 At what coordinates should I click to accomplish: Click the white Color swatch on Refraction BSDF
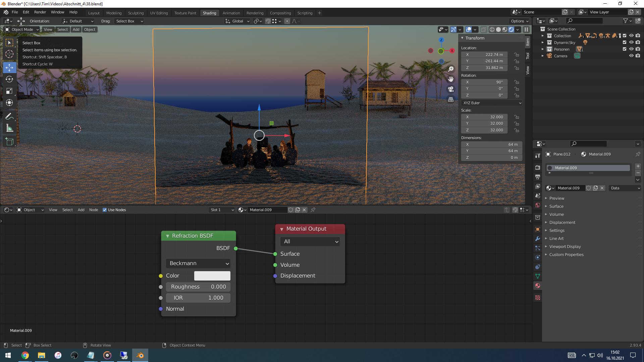pyautogui.click(x=212, y=276)
